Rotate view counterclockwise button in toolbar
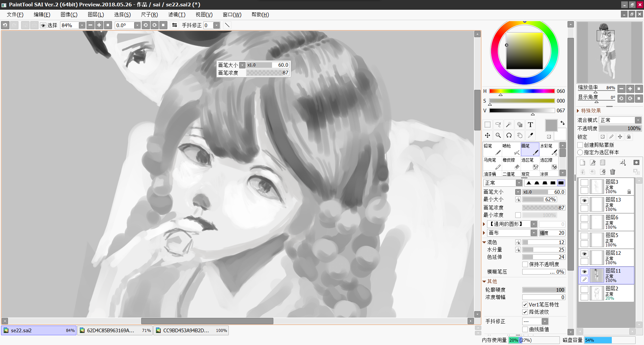Viewport: 644px width, 345px height. tap(146, 25)
